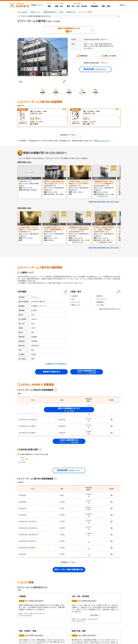Open the LIFULL HOME'S logo homepage
The height and width of the screenshot is (644, 138).
pyautogui.click(x=19, y=5)
